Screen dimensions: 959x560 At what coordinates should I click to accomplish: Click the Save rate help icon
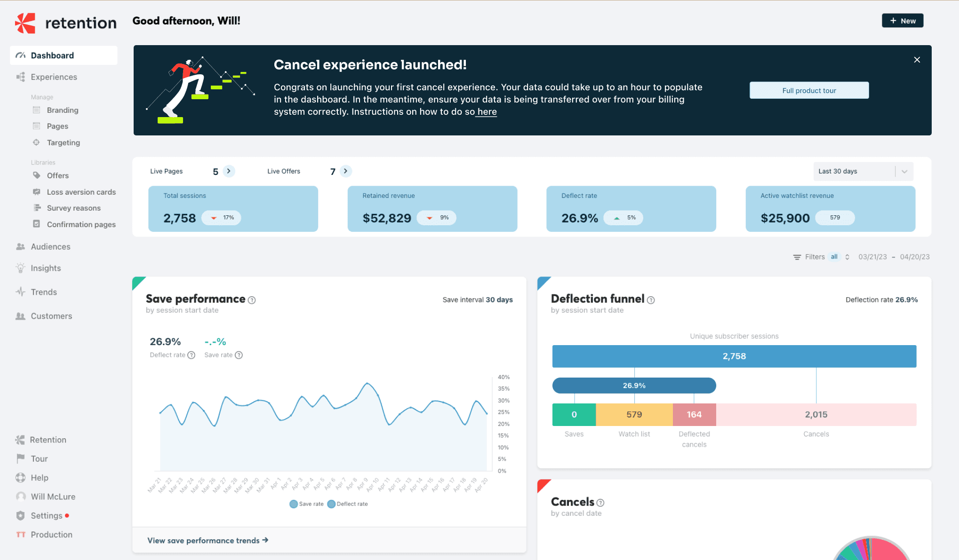click(x=239, y=355)
